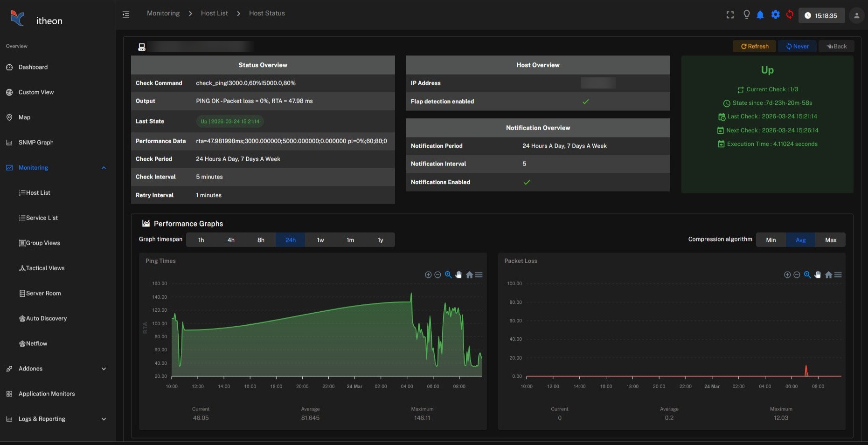Zoom in on Ping Times chart

click(428, 275)
